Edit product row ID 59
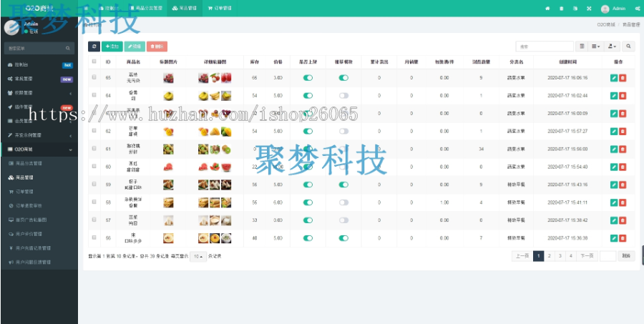 click(614, 185)
